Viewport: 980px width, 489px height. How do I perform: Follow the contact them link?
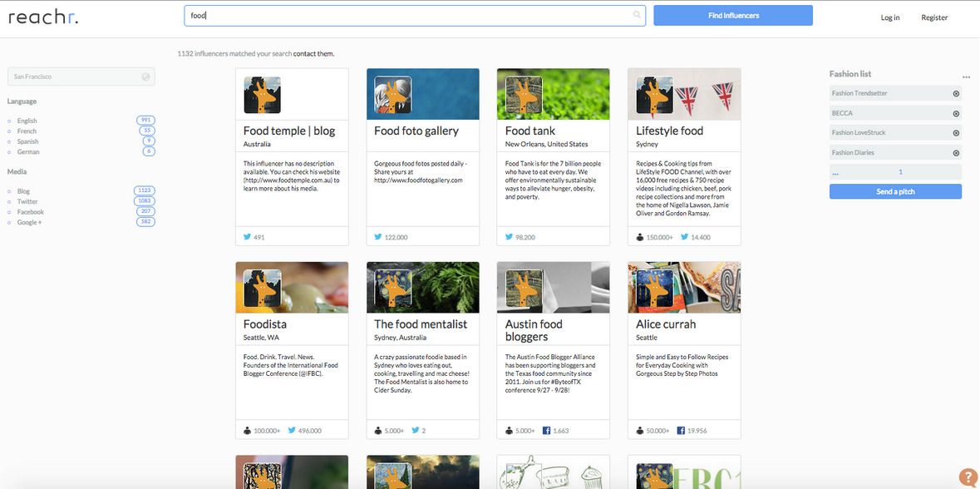pyautogui.click(x=314, y=52)
